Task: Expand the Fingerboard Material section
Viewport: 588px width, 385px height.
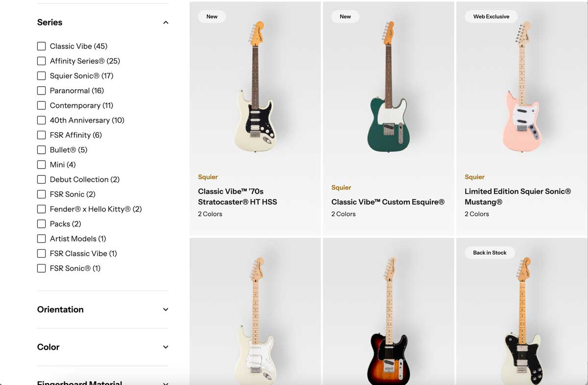Action: pyautogui.click(x=166, y=382)
